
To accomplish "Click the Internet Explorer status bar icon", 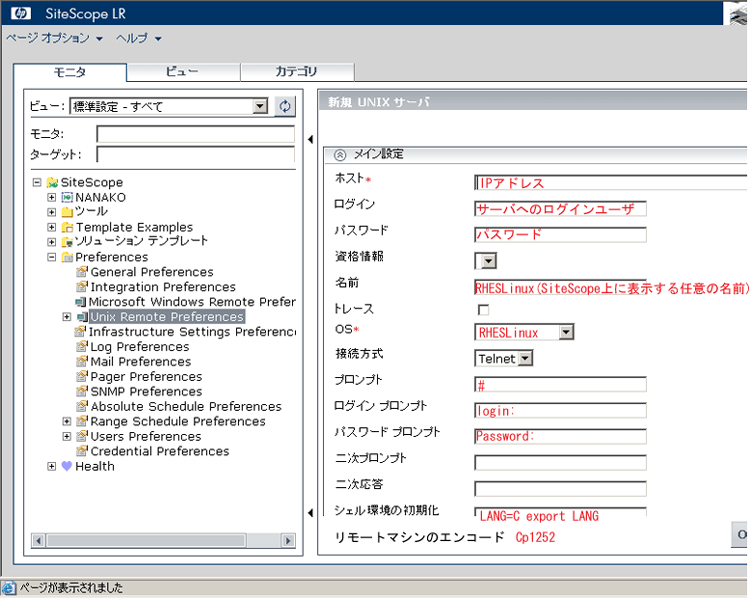I will pyautogui.click(x=9, y=588).
